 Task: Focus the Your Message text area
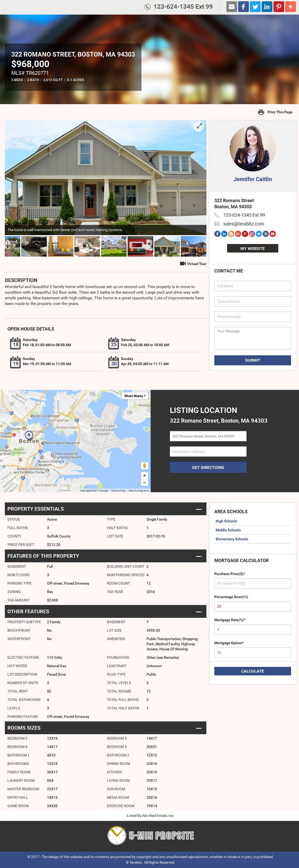(x=253, y=338)
